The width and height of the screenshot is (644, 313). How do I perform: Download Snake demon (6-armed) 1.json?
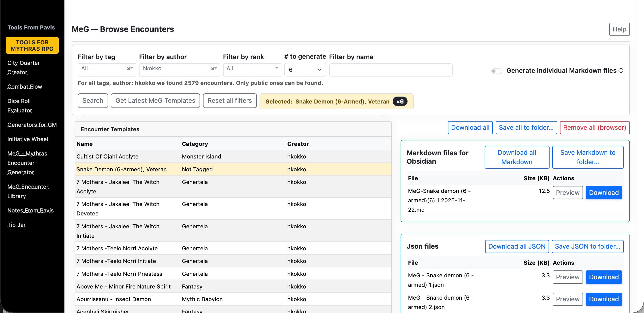[x=604, y=277]
